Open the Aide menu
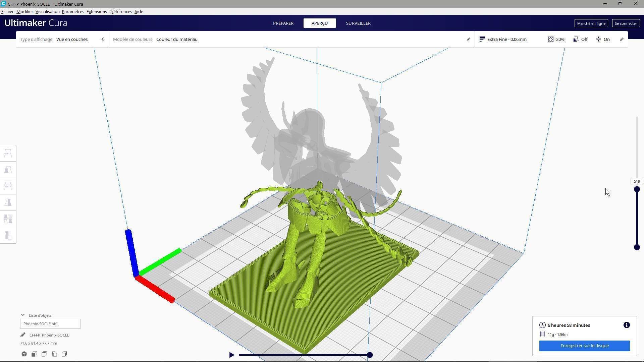The width and height of the screenshot is (644, 362). pyautogui.click(x=139, y=11)
